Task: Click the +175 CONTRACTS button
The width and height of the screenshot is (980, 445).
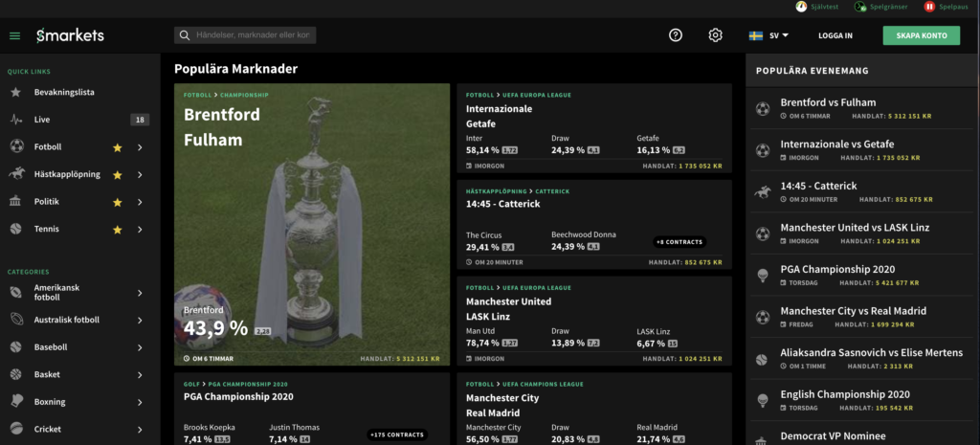Action: coord(397,434)
